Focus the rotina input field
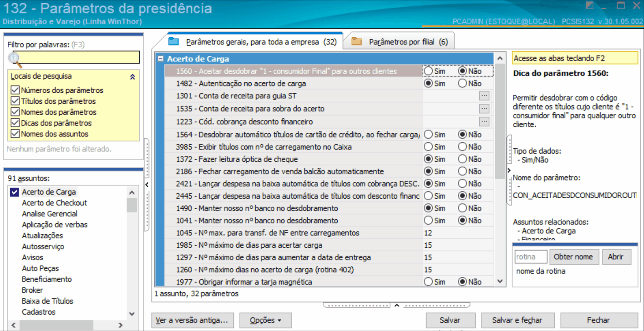The image size is (644, 331). [531, 257]
